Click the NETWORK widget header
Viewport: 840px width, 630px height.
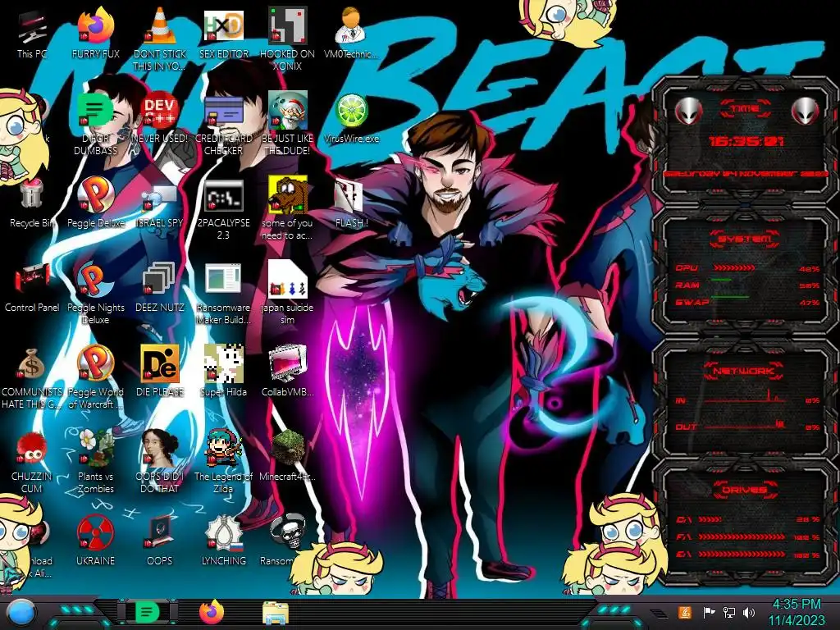tap(745, 371)
